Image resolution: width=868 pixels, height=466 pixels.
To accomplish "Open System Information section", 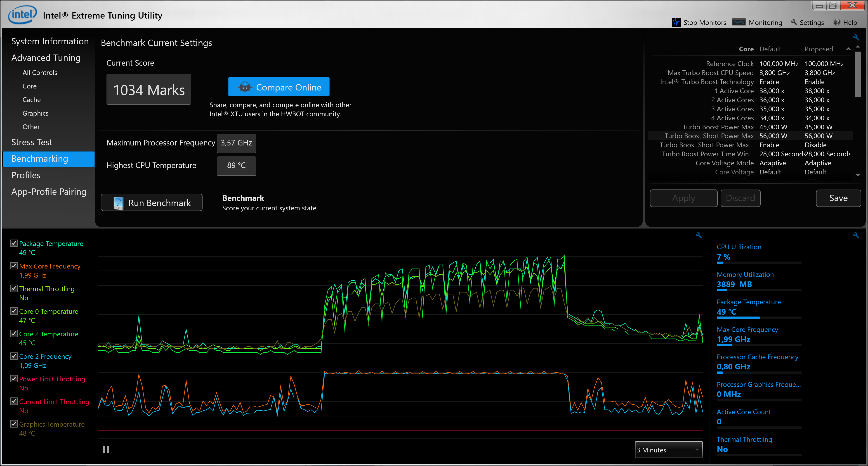I will click(50, 41).
